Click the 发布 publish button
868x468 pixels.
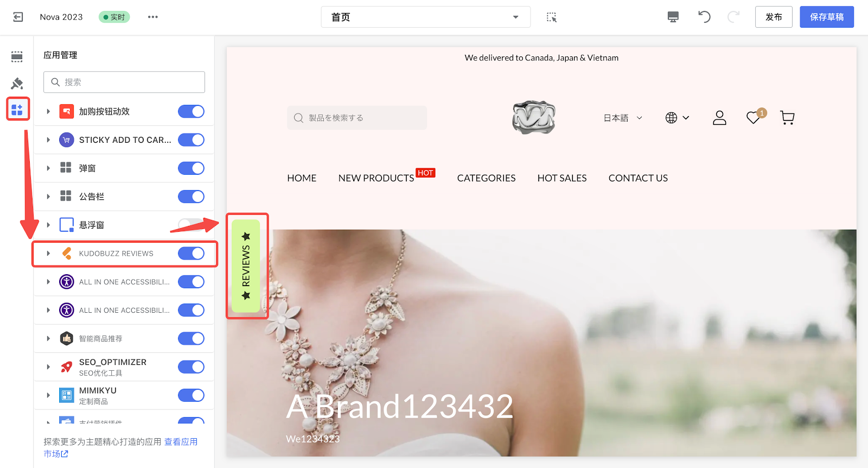774,17
